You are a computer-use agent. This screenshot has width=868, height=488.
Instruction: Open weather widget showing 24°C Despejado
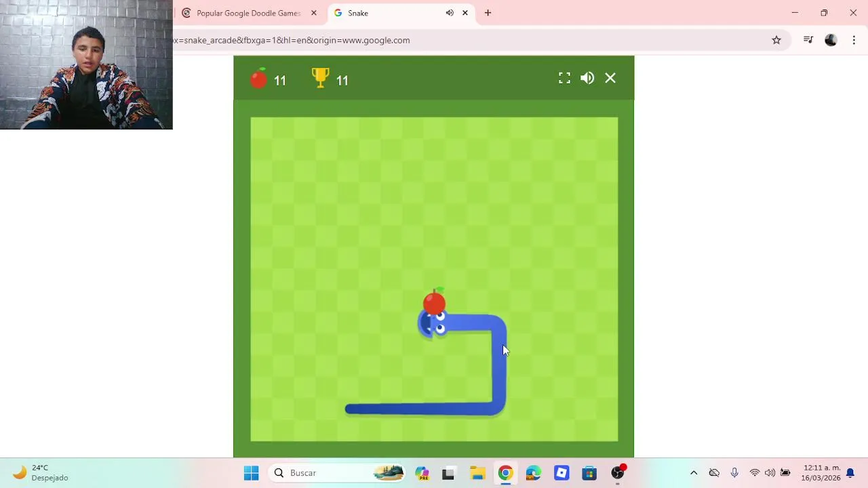pyautogui.click(x=41, y=473)
